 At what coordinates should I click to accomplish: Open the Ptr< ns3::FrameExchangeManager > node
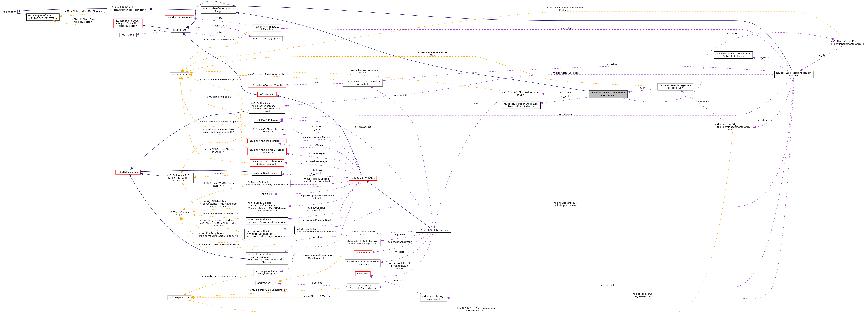click(x=267, y=151)
